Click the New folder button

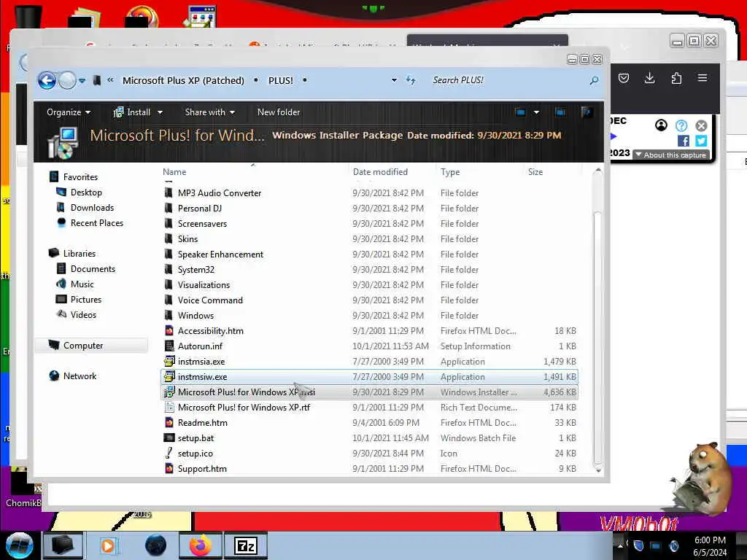(x=279, y=112)
